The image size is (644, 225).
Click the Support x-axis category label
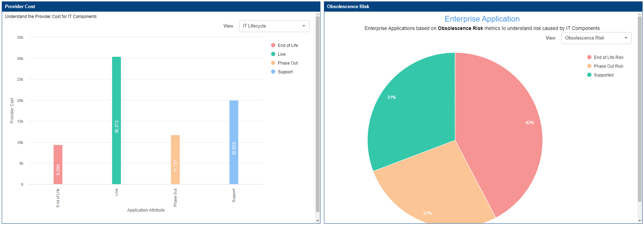coord(234,195)
